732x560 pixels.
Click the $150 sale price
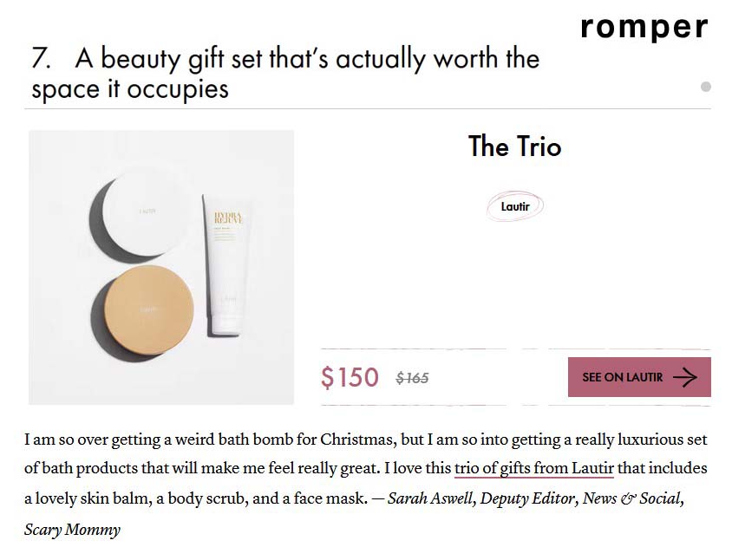(350, 377)
